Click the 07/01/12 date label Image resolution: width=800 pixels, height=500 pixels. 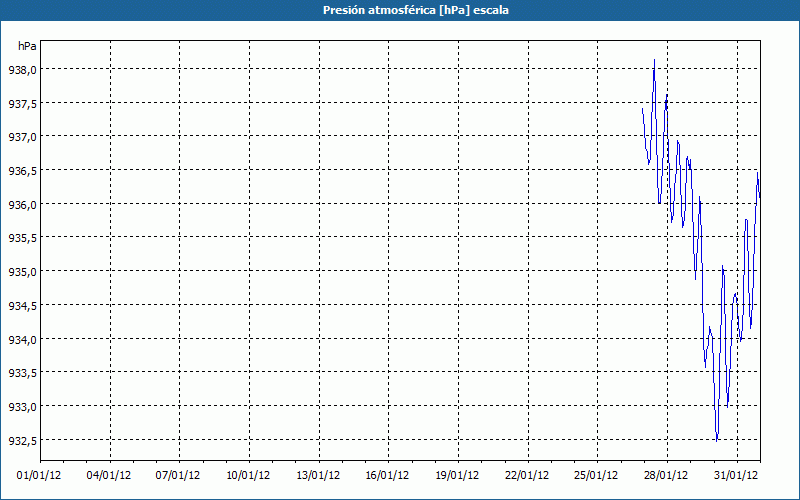click(x=178, y=476)
